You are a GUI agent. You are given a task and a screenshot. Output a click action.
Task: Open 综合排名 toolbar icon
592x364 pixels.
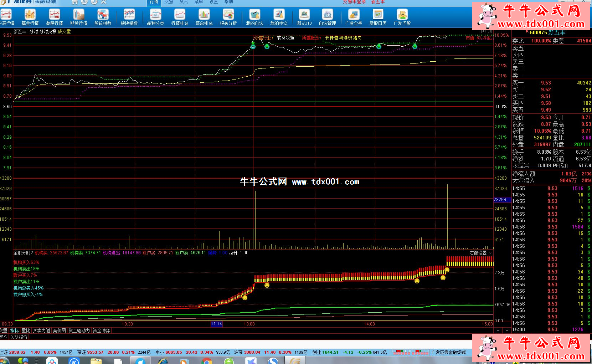[204, 17]
